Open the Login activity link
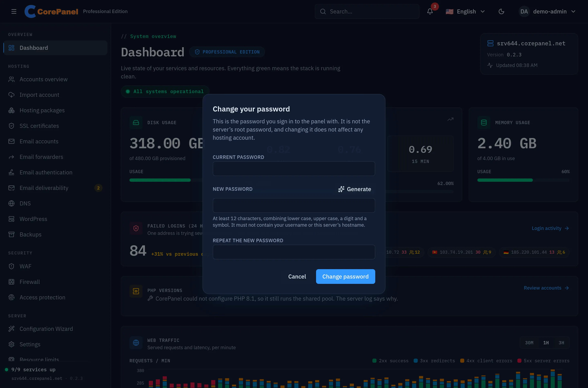The height and width of the screenshot is (388, 588). 550,228
